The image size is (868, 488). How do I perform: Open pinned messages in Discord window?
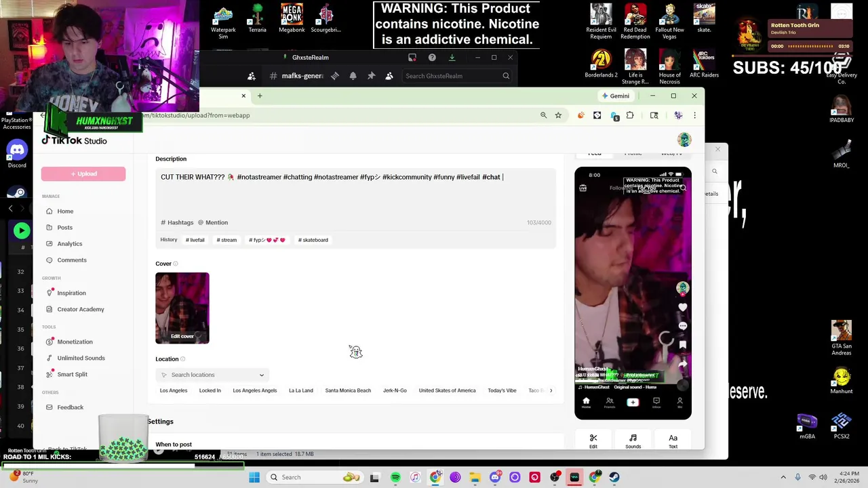371,76
